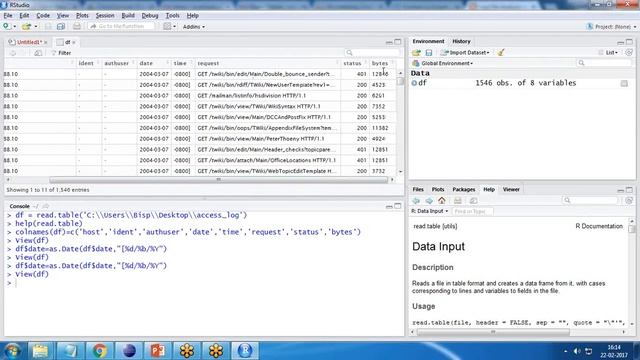640x360 pixels.
Task: Open Global Environment dropdown
Action: point(443,63)
